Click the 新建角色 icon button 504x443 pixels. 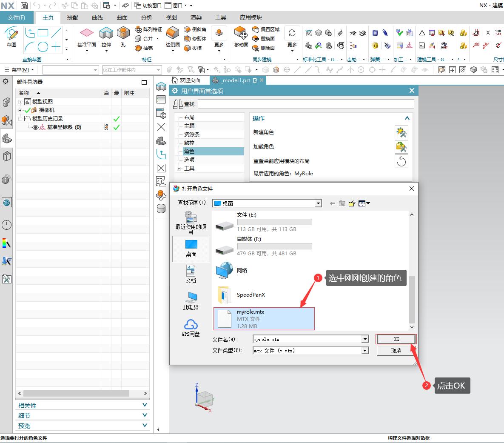click(x=401, y=132)
